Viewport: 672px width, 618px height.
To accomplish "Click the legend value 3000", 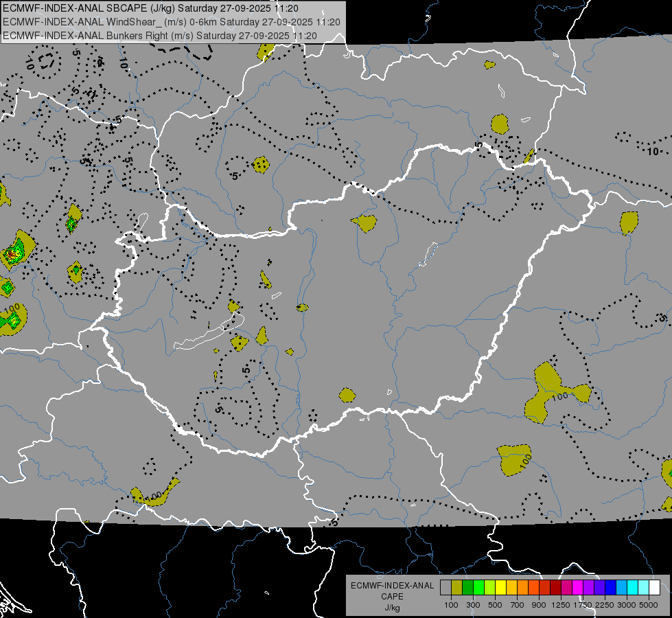I will (x=627, y=605).
